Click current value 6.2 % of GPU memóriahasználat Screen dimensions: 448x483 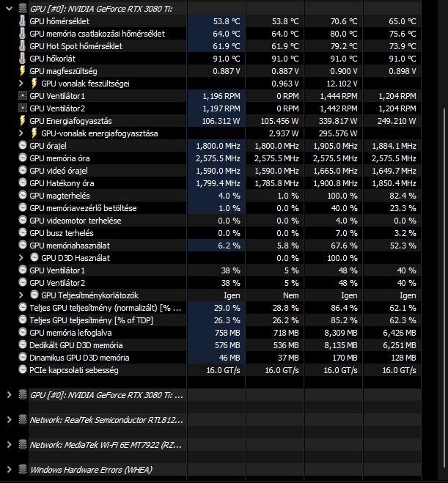coord(229,246)
